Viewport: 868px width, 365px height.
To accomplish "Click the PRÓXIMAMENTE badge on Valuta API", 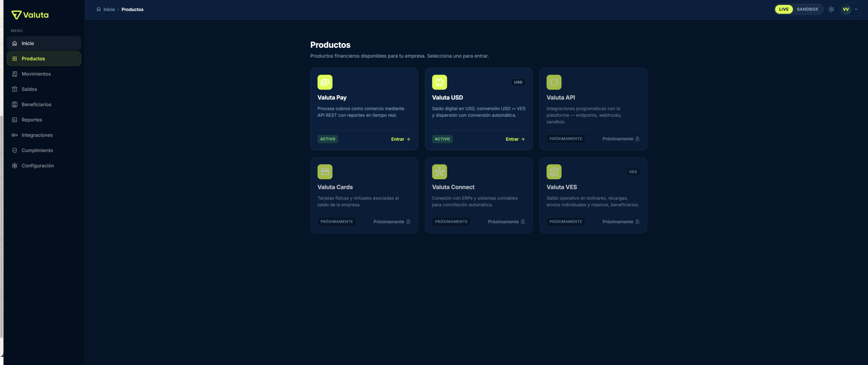I will click(x=566, y=139).
